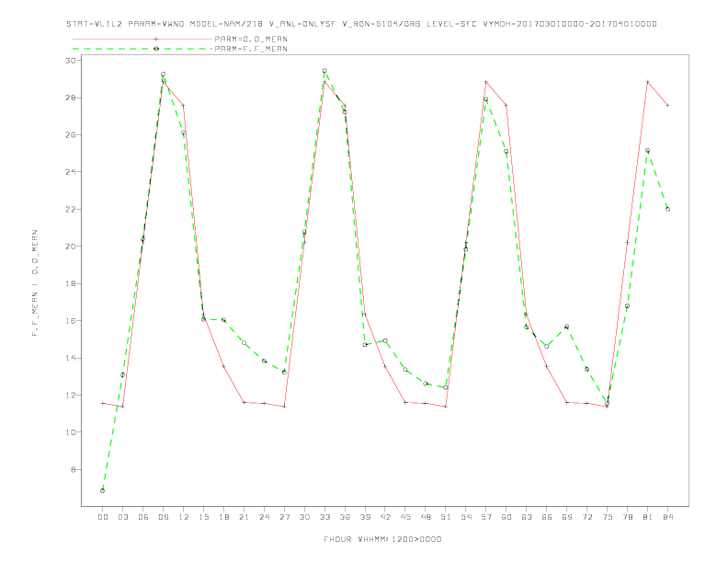Click y-axis tick label 24

pos(70,172)
